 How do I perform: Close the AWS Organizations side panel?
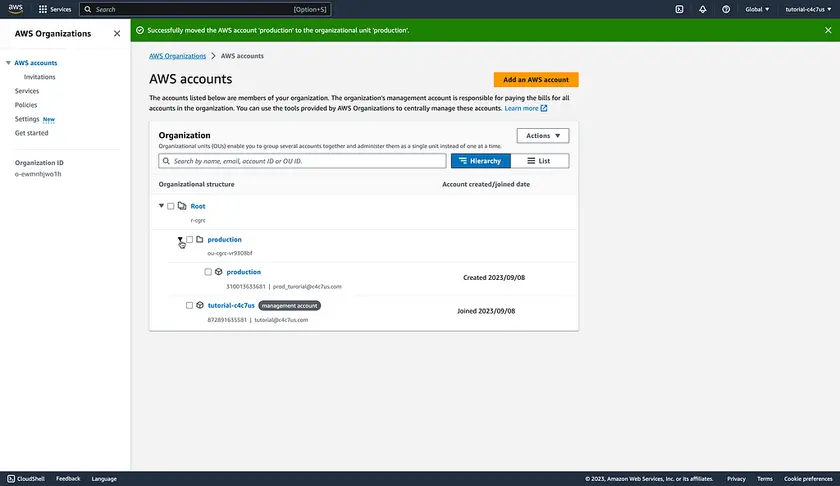pyautogui.click(x=117, y=33)
